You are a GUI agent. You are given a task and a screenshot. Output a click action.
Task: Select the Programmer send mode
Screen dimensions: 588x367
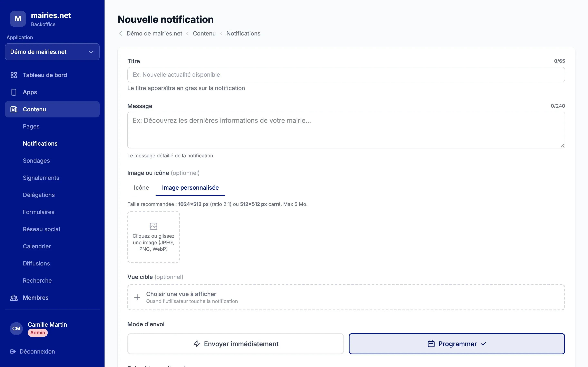457,344
